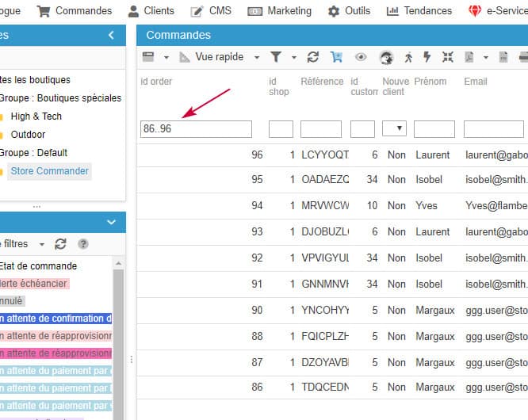Select the Store Commander shop

tap(49, 171)
